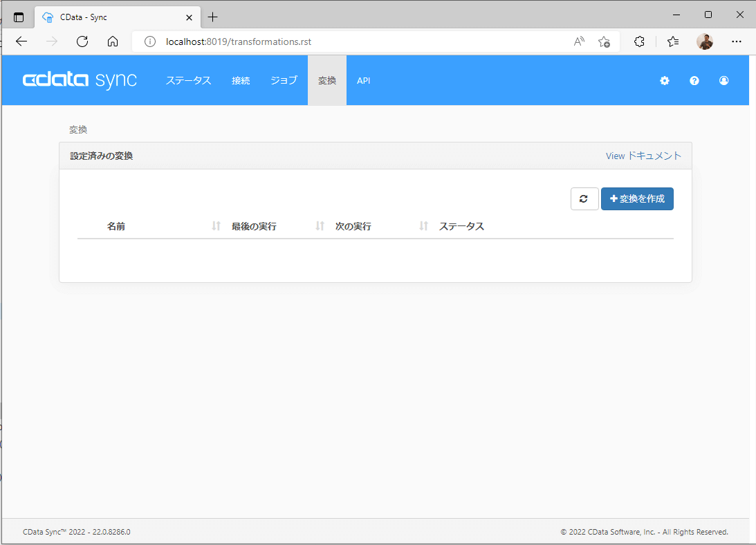Reload the browser page
The height and width of the screenshot is (545, 756).
[82, 41]
